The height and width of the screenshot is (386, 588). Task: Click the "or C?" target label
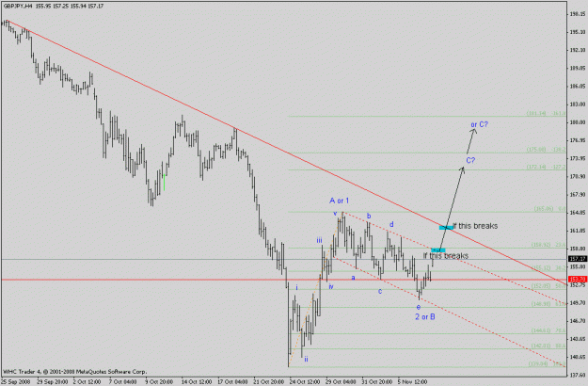pos(479,124)
